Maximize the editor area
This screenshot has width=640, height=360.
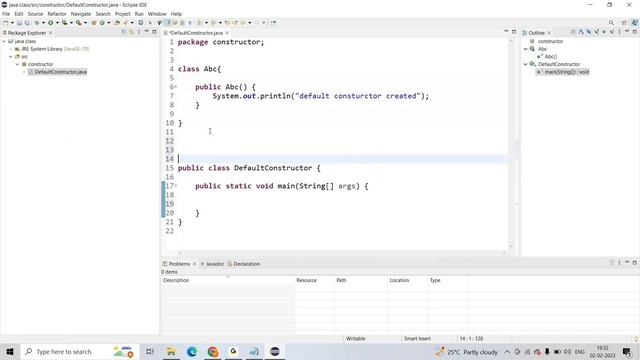tap(514, 31)
